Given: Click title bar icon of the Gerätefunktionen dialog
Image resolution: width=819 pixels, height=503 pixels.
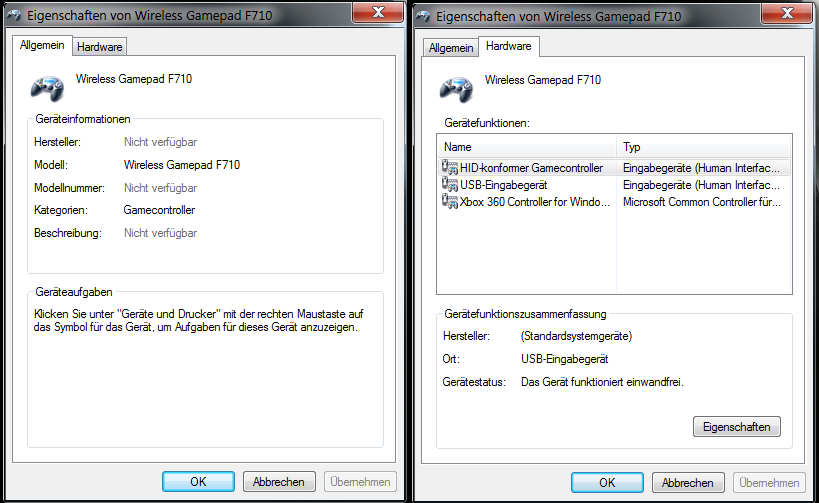Looking at the screenshot, I should click(x=423, y=15).
